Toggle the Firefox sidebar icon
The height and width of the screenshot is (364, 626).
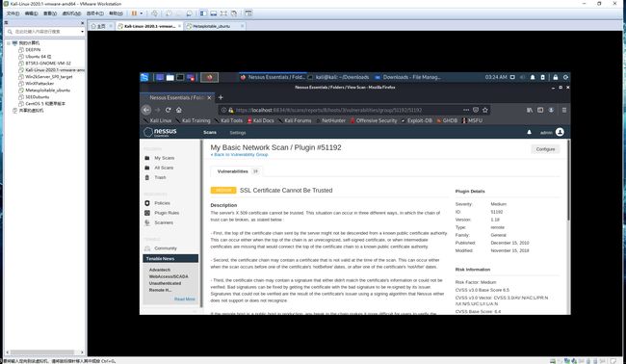[540, 110]
